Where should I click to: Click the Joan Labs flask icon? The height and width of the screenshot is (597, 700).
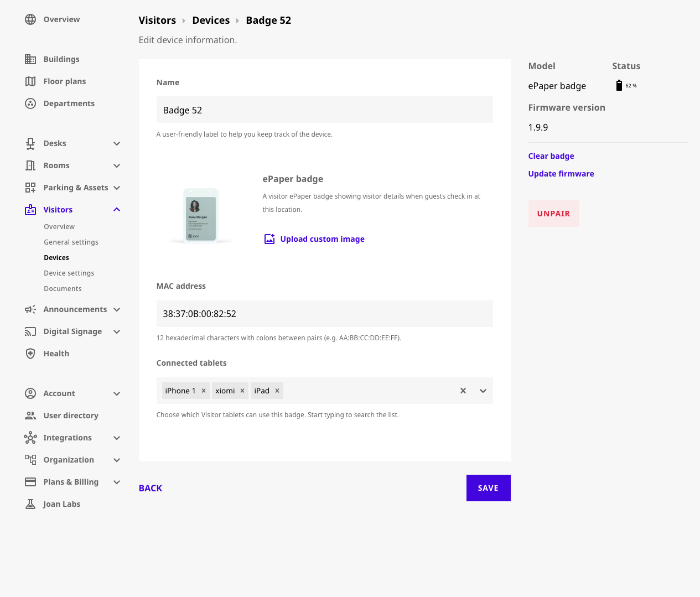[30, 504]
